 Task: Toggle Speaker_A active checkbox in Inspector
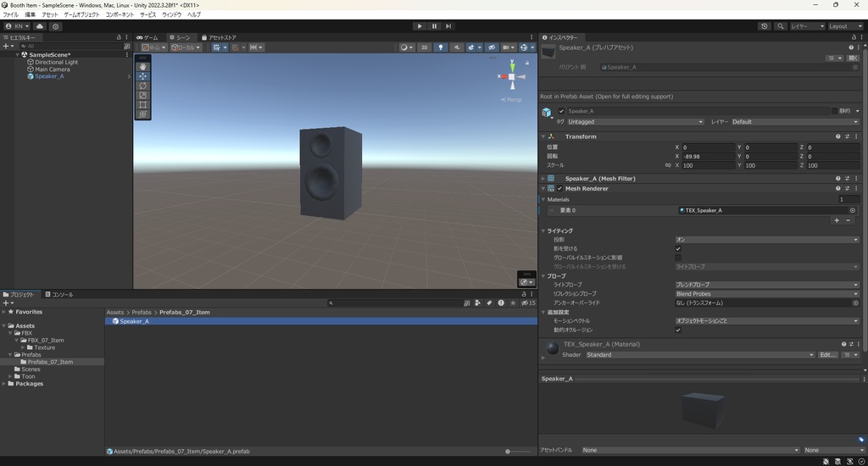coord(561,111)
